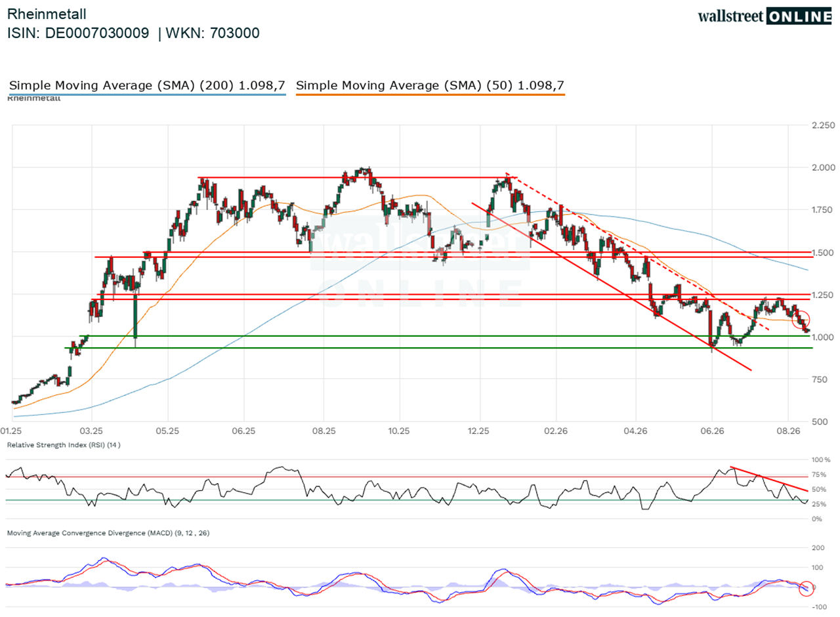Screen dimensions: 840x617
Task: Click the 12.25 date axis marker
Action: [480, 431]
